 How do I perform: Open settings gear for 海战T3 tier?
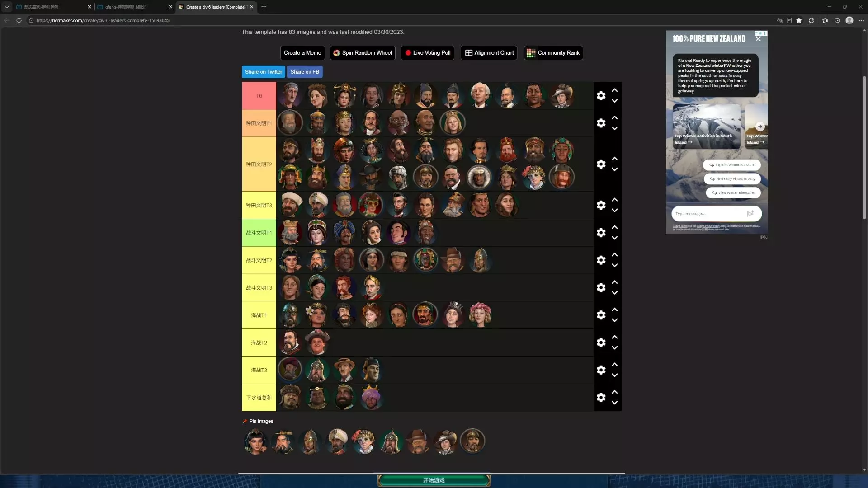[x=601, y=370]
